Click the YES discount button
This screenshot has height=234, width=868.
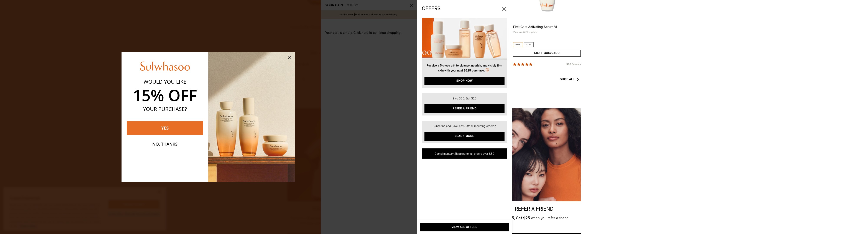point(165,128)
